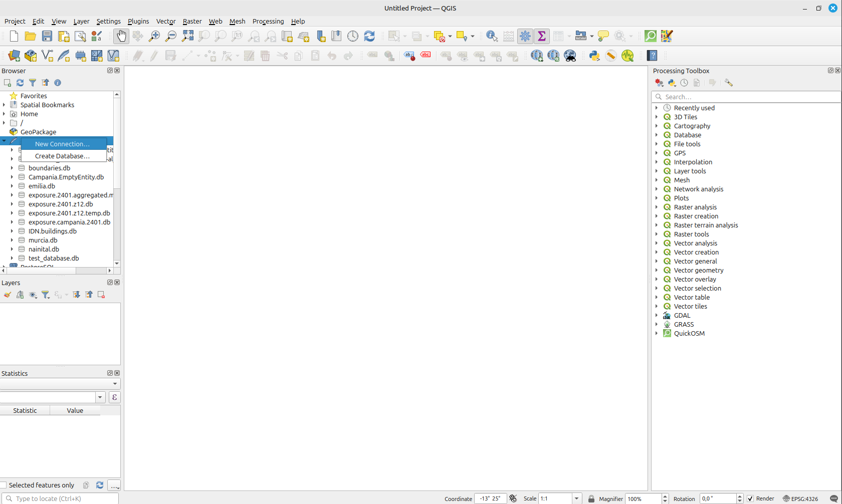Toggle the Selected features only checkbox
This screenshot has width=842, height=504.
tap(3, 485)
